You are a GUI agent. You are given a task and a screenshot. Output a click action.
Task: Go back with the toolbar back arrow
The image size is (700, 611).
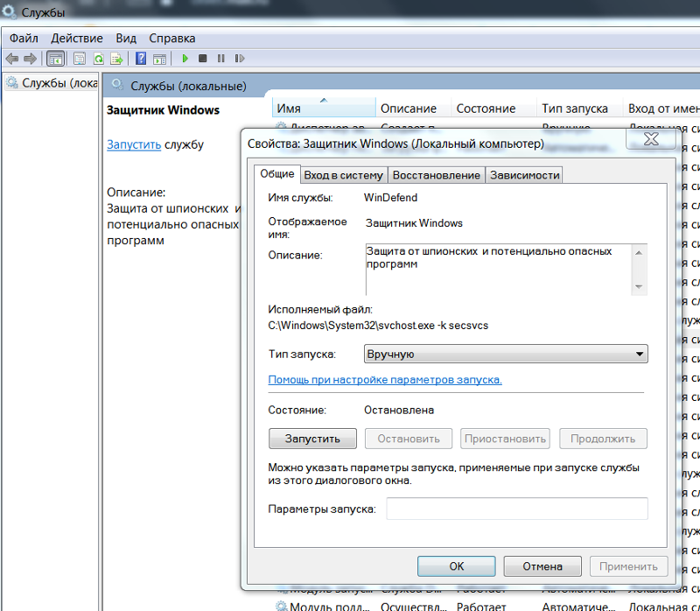[12, 59]
